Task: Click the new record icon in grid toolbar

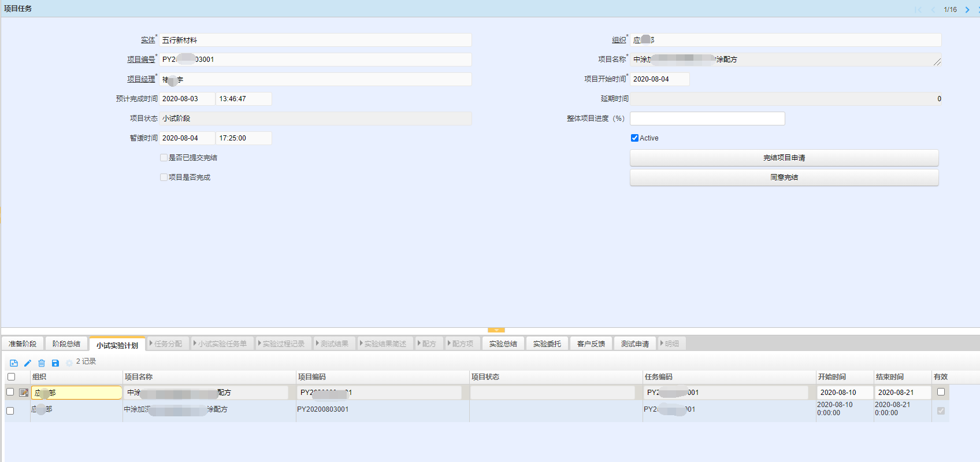Action: [14, 363]
